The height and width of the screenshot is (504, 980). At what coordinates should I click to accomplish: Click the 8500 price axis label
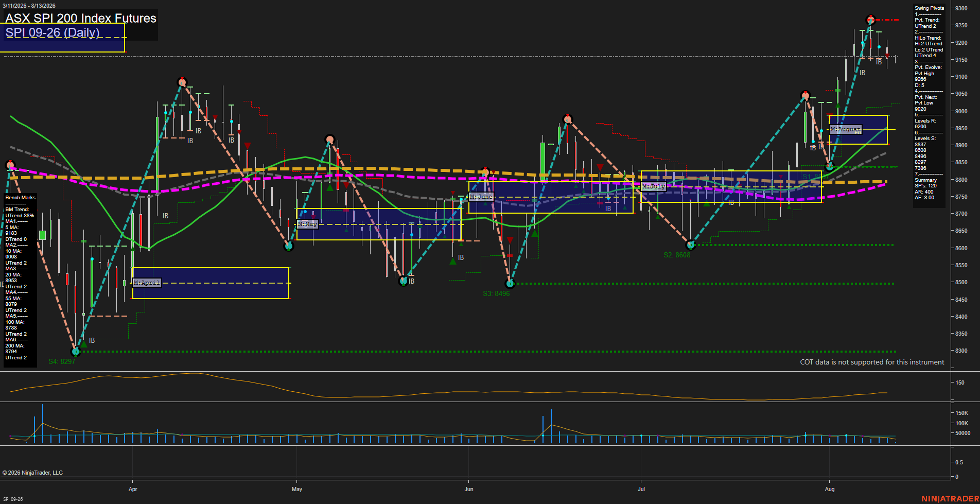click(x=961, y=282)
